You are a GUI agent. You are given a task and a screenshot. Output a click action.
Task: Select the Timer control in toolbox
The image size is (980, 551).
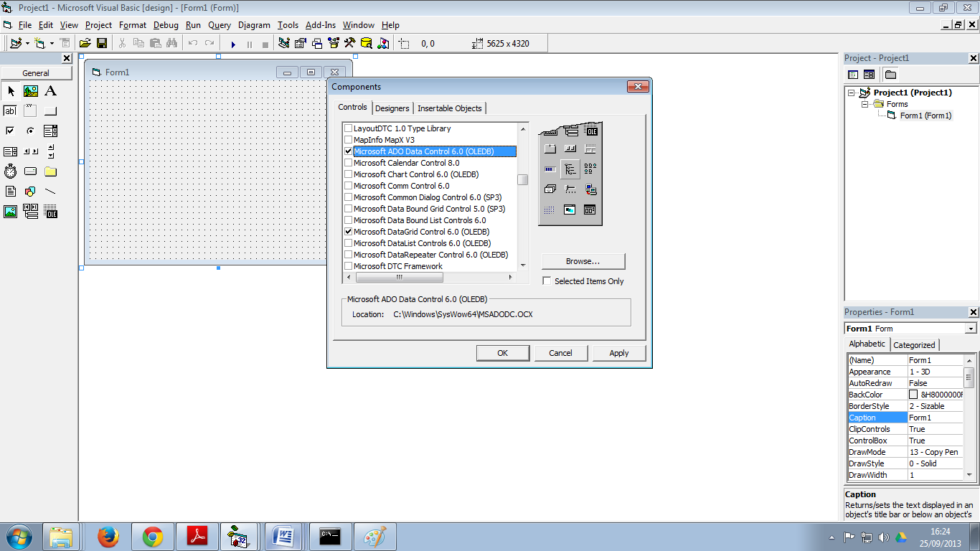11,171
